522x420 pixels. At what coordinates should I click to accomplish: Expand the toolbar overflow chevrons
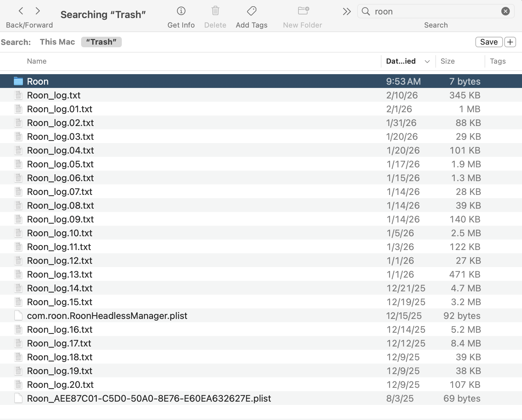pyautogui.click(x=347, y=12)
